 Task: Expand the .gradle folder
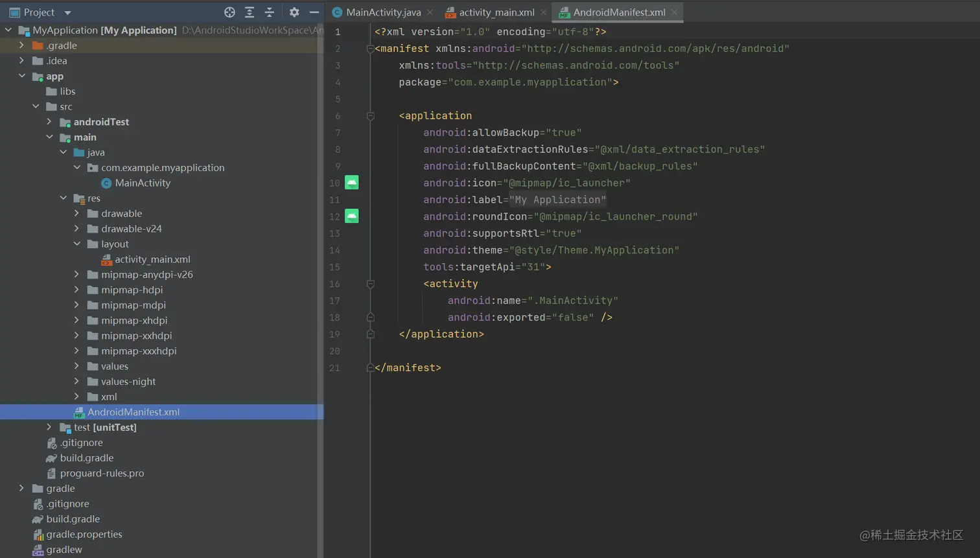[22, 45]
